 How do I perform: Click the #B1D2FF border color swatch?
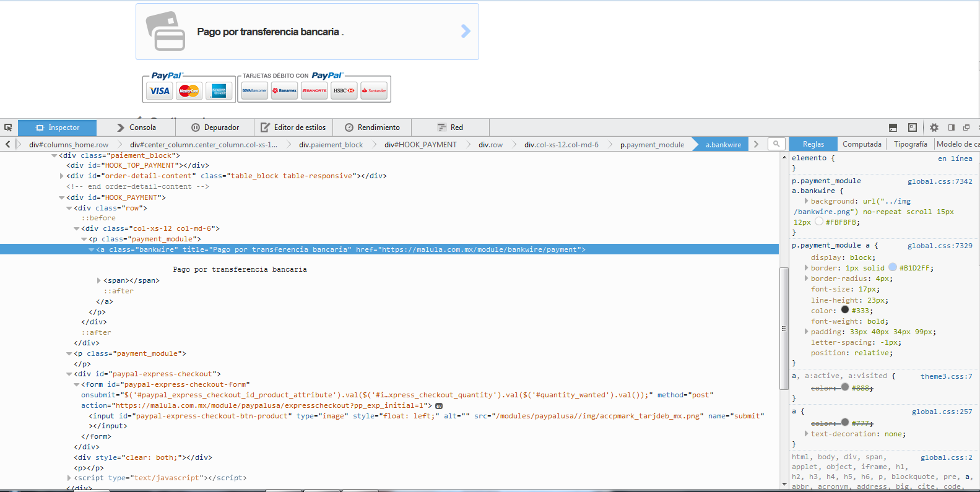click(x=892, y=268)
